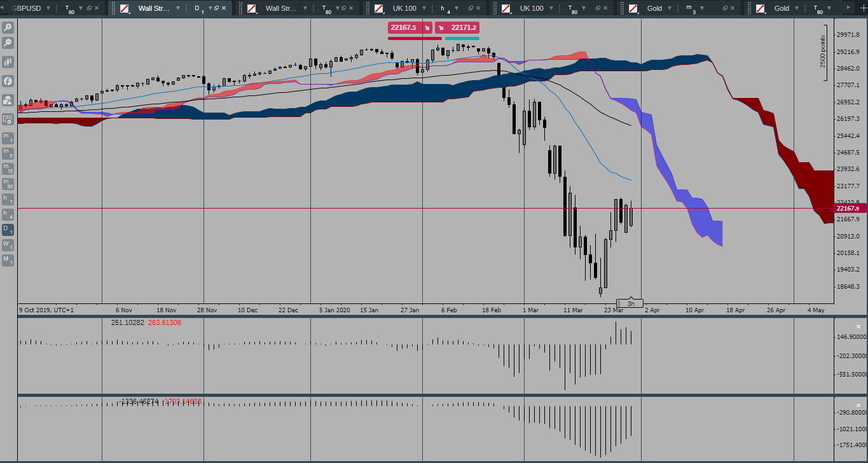Open the GBPUSD instrument dropdown
This screenshot has height=463, width=868.
[48, 8]
